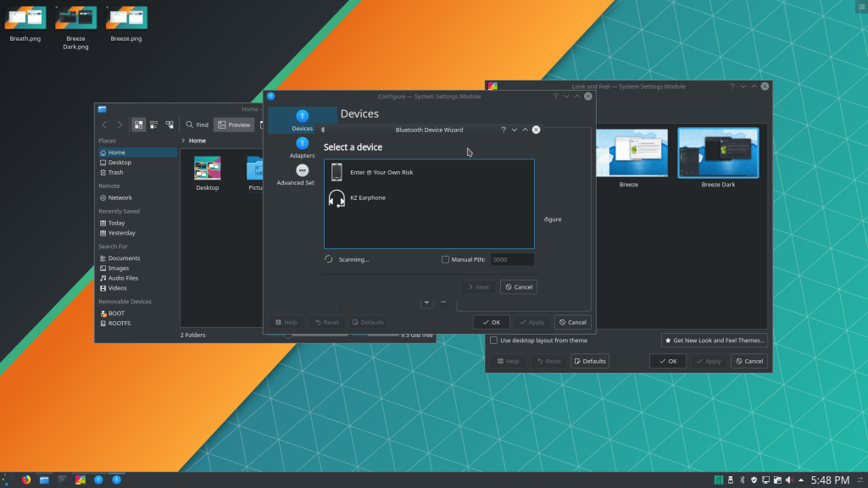Show files saved Yesterday

[x=136, y=233]
